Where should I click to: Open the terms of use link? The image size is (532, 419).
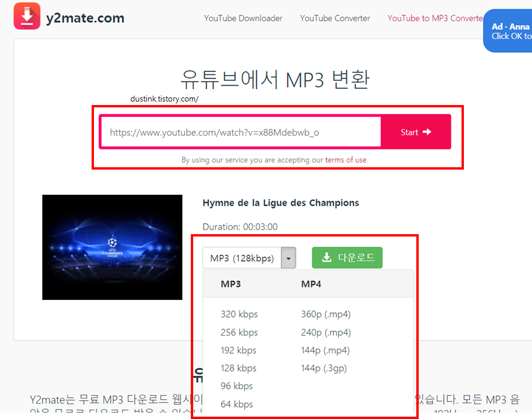click(346, 160)
